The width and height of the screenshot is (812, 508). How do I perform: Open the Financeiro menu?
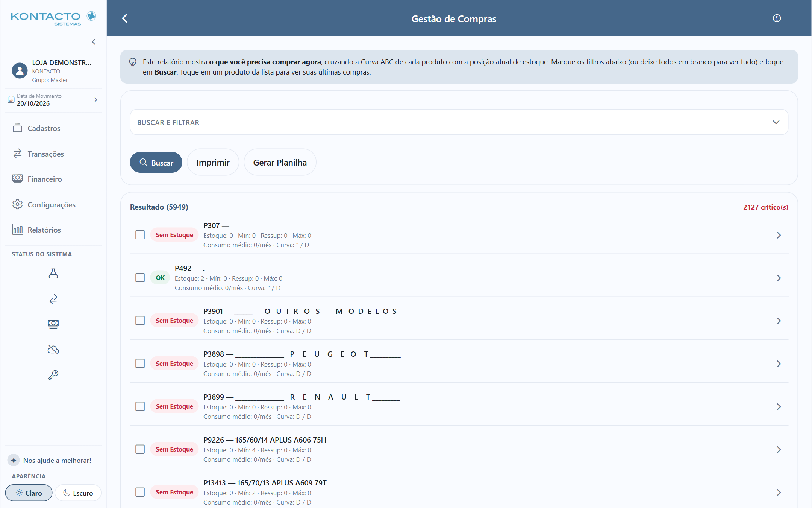point(53,179)
